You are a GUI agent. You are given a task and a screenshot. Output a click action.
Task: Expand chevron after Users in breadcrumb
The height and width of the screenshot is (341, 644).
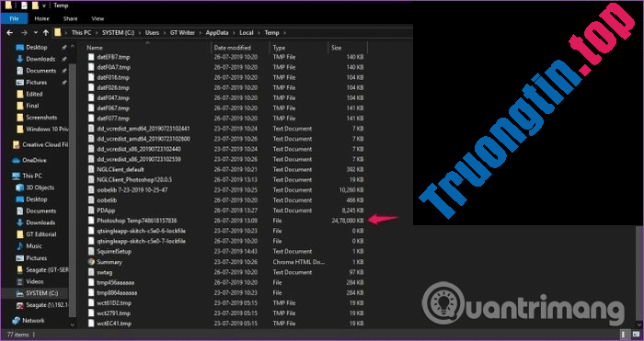165,33
